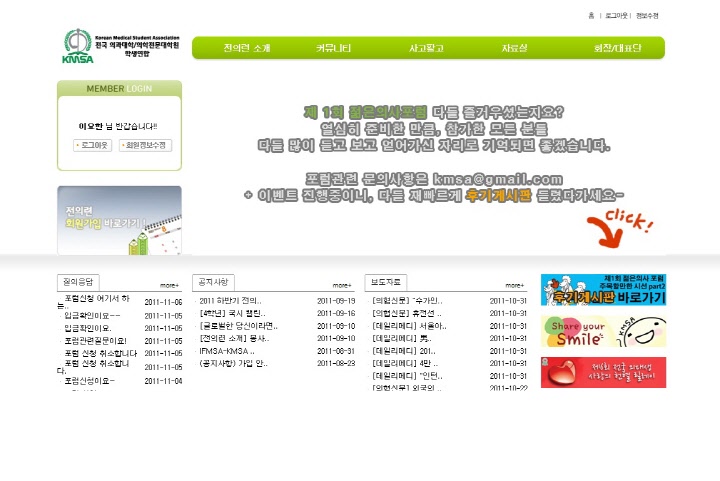
Task: Expand 'more+' for the 질의응답 board
Action: coord(170,285)
